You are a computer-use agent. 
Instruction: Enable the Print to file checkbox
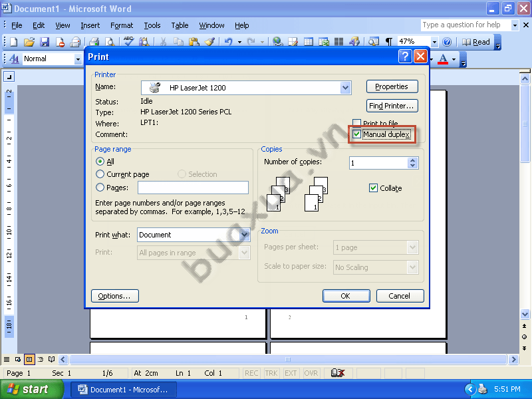pos(356,123)
